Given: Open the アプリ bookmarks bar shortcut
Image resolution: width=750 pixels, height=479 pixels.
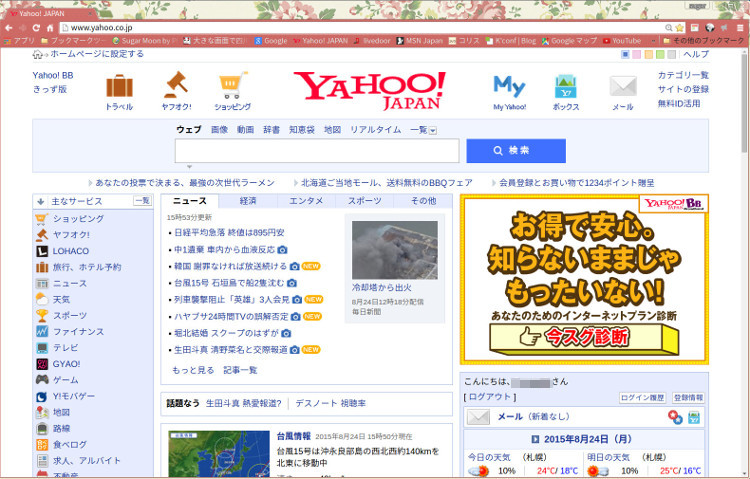Looking at the screenshot, I should tap(20, 41).
